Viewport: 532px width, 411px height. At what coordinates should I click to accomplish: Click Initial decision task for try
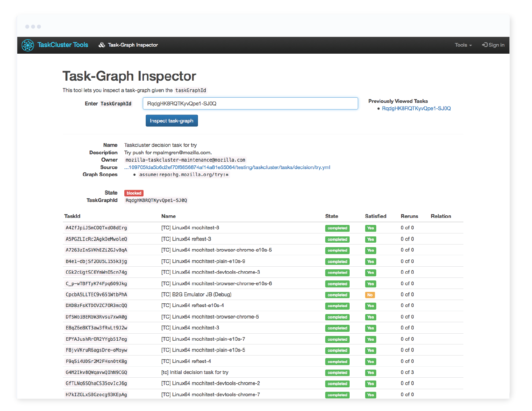[195, 372]
